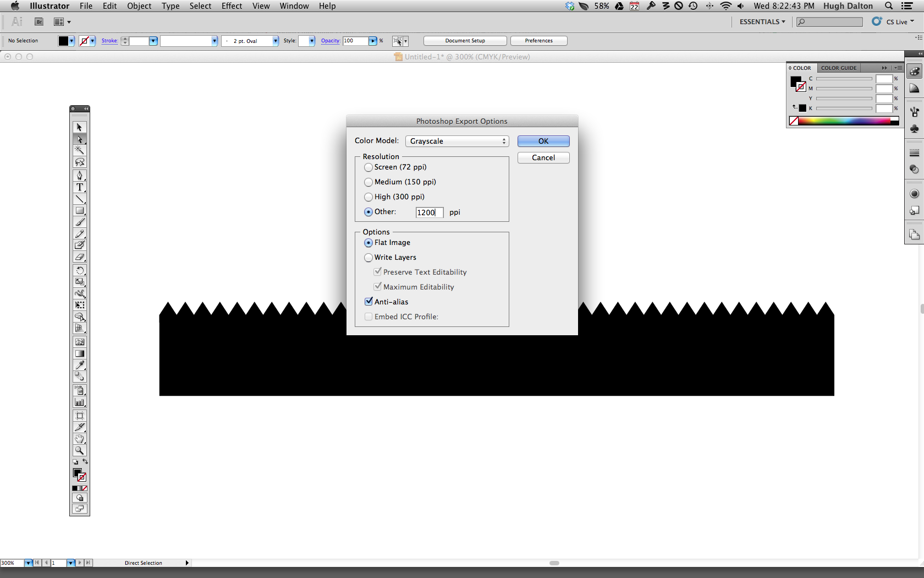Select the Rectangle tool
924x578 pixels.
click(x=80, y=210)
